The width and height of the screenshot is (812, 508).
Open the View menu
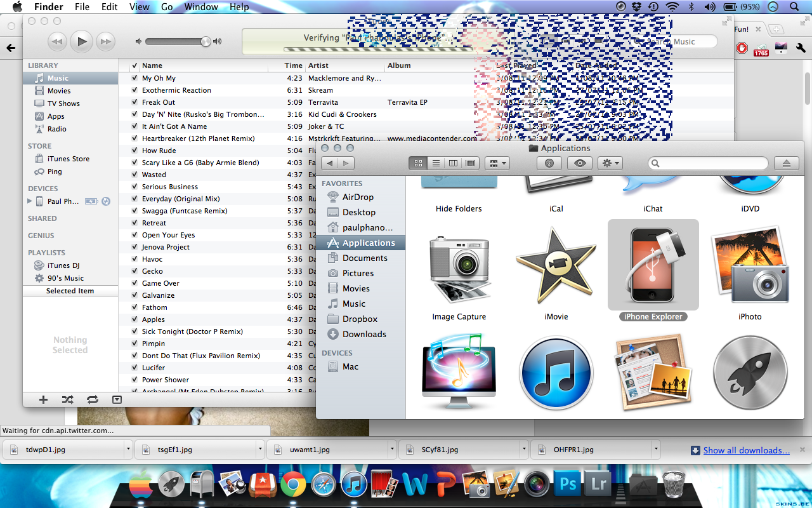point(140,7)
